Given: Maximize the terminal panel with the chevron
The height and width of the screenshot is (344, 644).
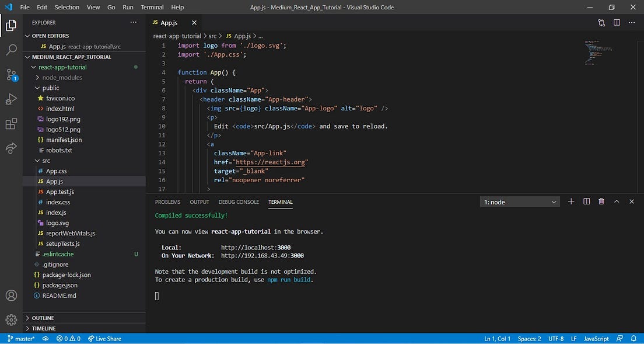Looking at the screenshot, I should coord(616,201).
